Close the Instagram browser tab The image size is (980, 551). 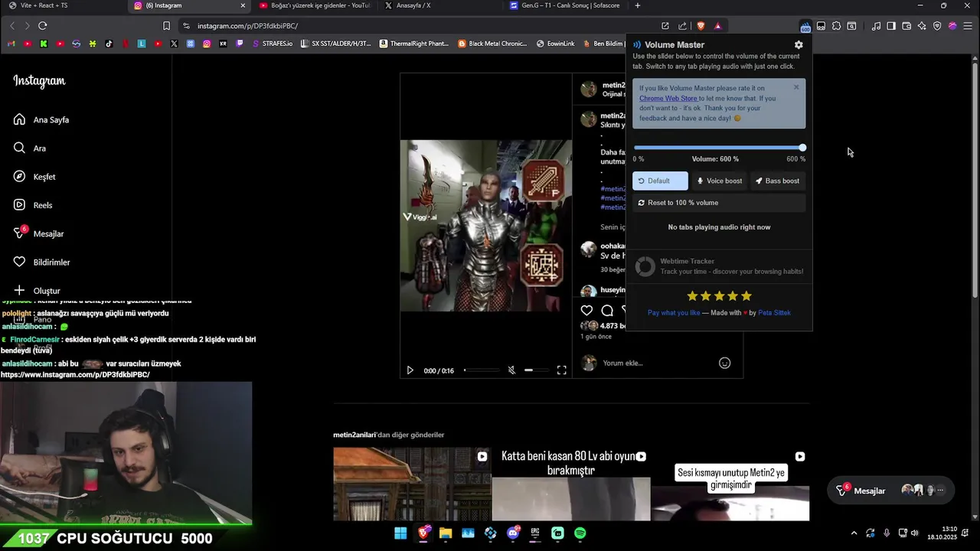tap(243, 5)
